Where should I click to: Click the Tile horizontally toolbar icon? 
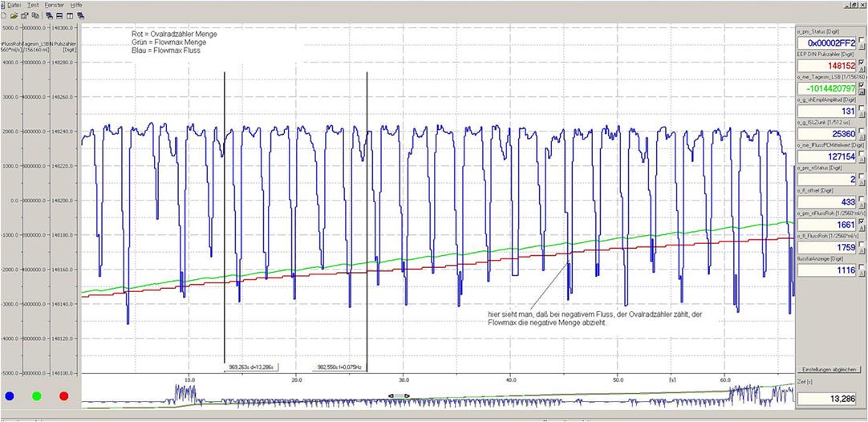tap(59, 15)
